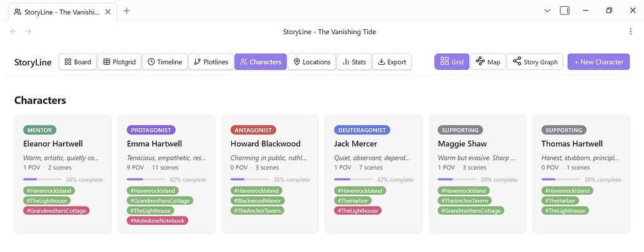Viewport: 644px width, 252px height.
Task: Click Eleanor's #TheLighthouse tag
Action: [47, 201]
